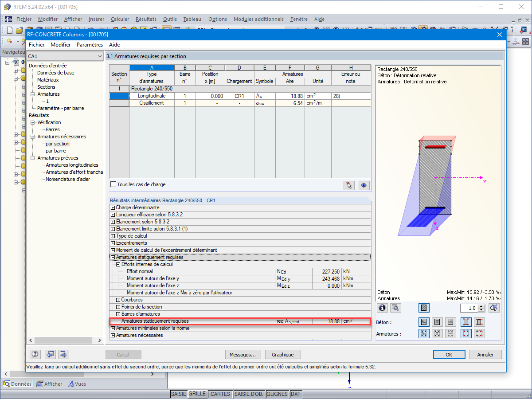Toggle CARTES in the status bar
The image size is (532, 399).
point(220,394)
